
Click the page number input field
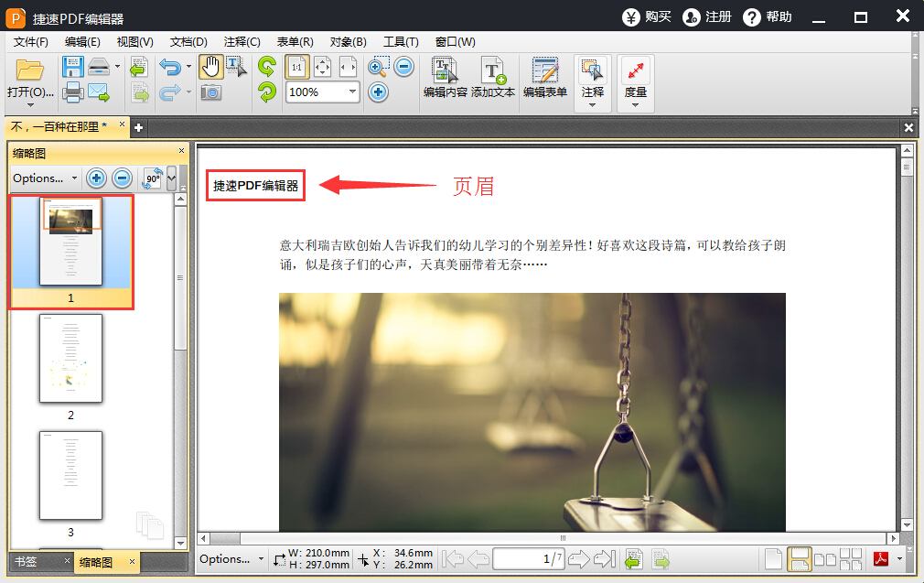pos(528,559)
